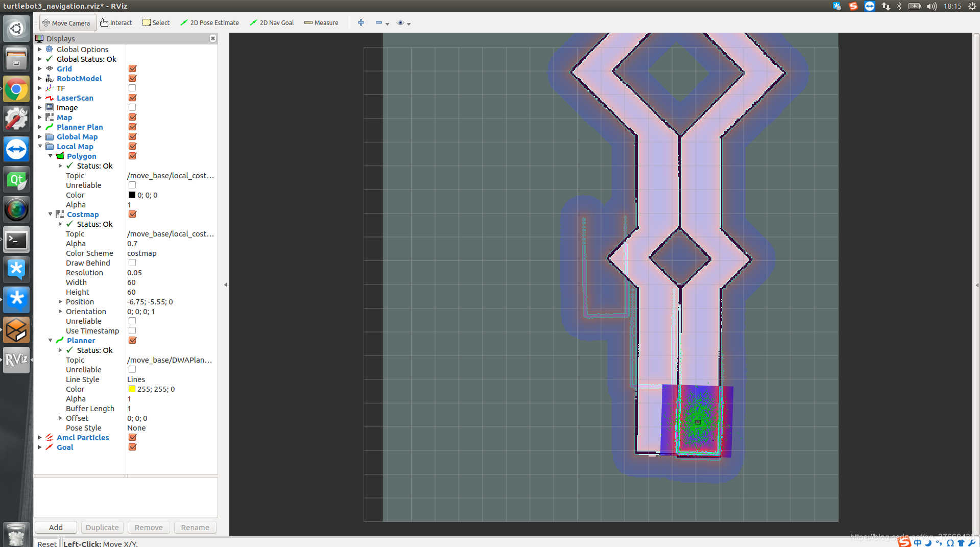Open the Terminal from the dock

click(16, 240)
